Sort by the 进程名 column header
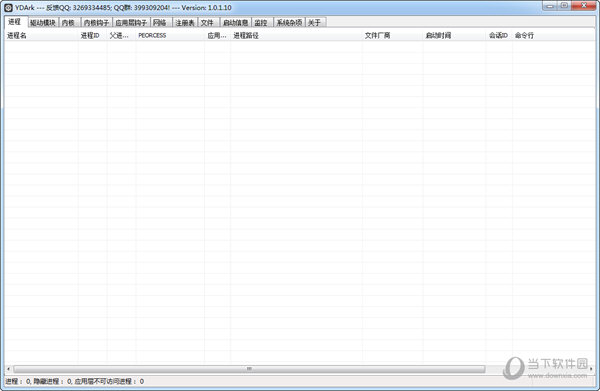The height and width of the screenshot is (391, 600). coord(41,35)
